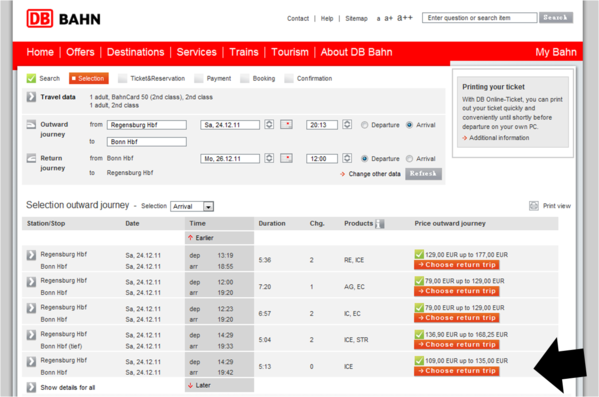599x397 pixels.
Task: Click the header Search button
Action: click(x=556, y=18)
